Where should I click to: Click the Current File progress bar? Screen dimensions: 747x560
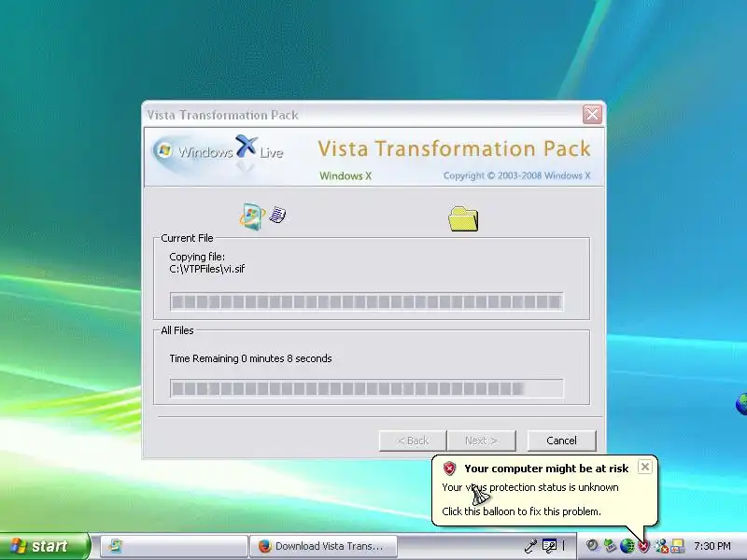(366, 301)
